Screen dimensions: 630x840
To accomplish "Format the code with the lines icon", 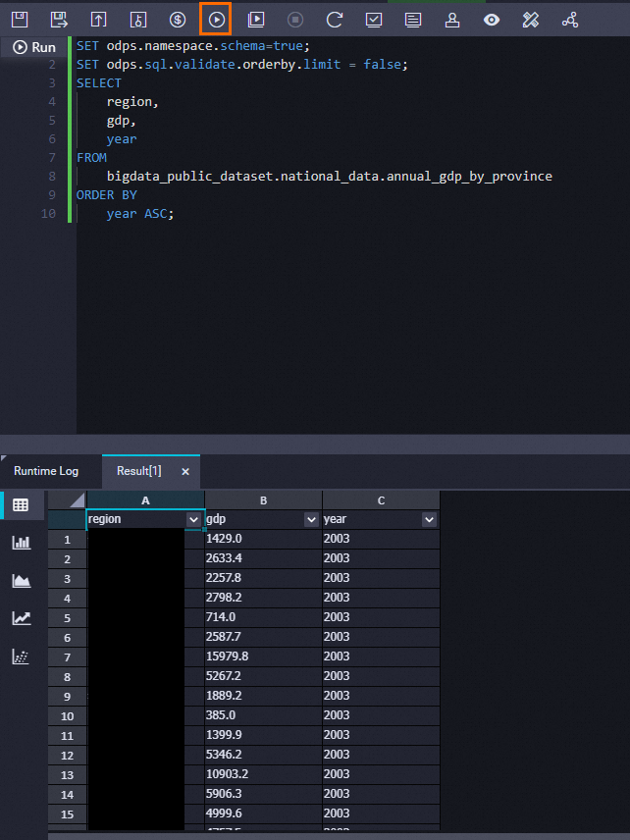I will pyautogui.click(x=413, y=20).
